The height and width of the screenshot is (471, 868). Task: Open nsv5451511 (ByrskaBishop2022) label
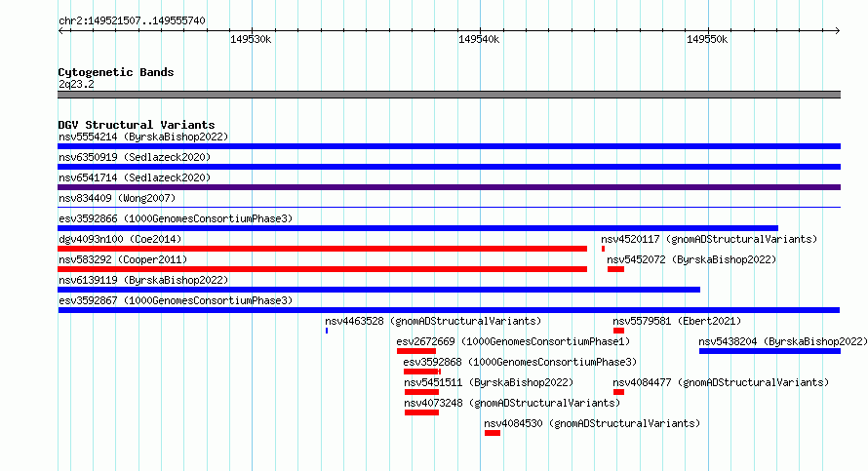489,382
